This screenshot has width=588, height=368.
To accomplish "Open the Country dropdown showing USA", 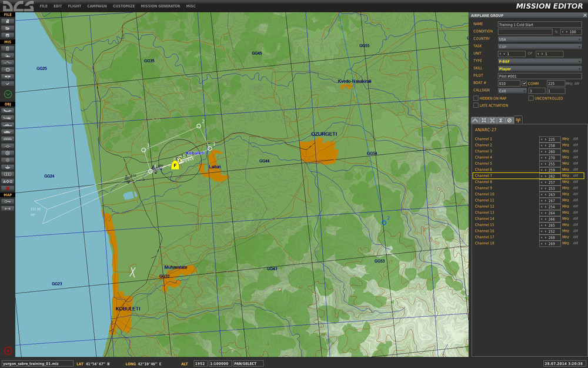I will 540,39.
